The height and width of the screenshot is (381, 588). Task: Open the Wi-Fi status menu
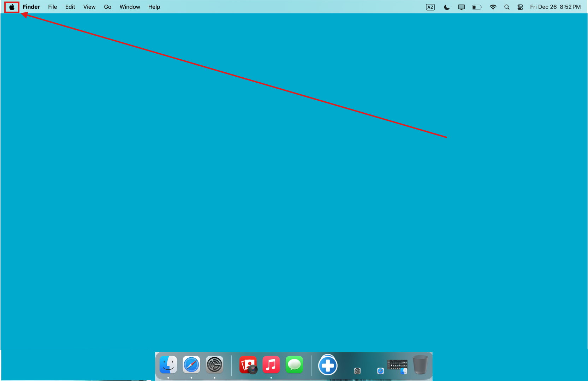pyautogui.click(x=493, y=7)
